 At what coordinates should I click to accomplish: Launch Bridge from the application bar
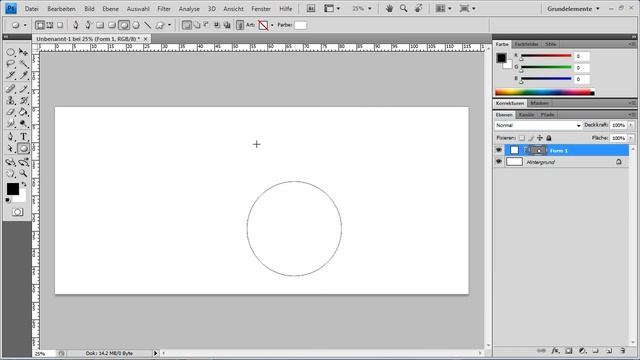coord(311,9)
